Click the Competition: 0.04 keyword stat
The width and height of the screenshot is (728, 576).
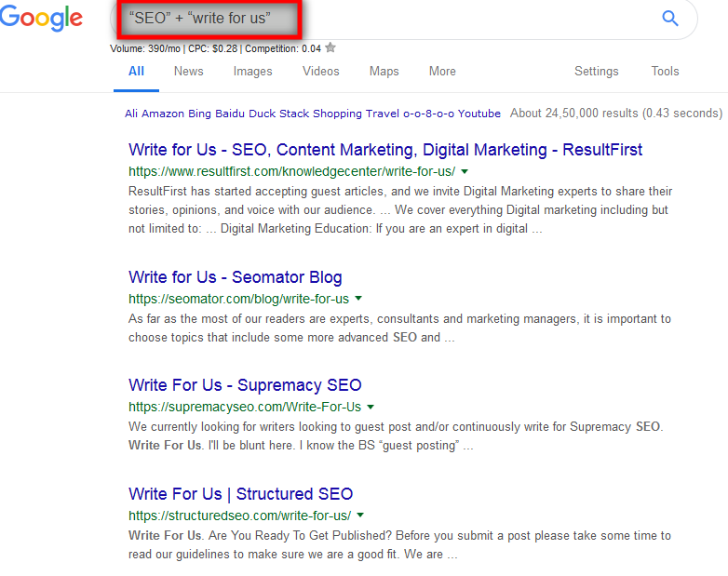click(283, 48)
